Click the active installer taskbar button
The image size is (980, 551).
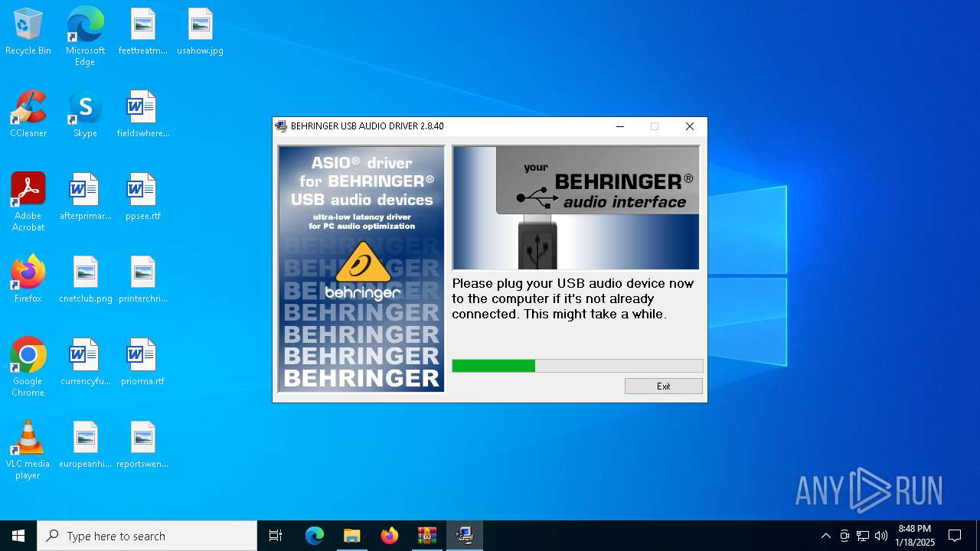click(x=465, y=536)
